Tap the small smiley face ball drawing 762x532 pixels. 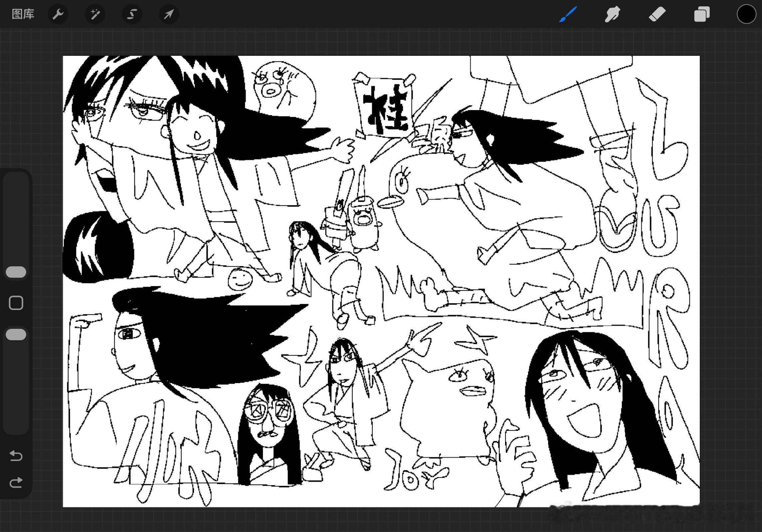240,279
